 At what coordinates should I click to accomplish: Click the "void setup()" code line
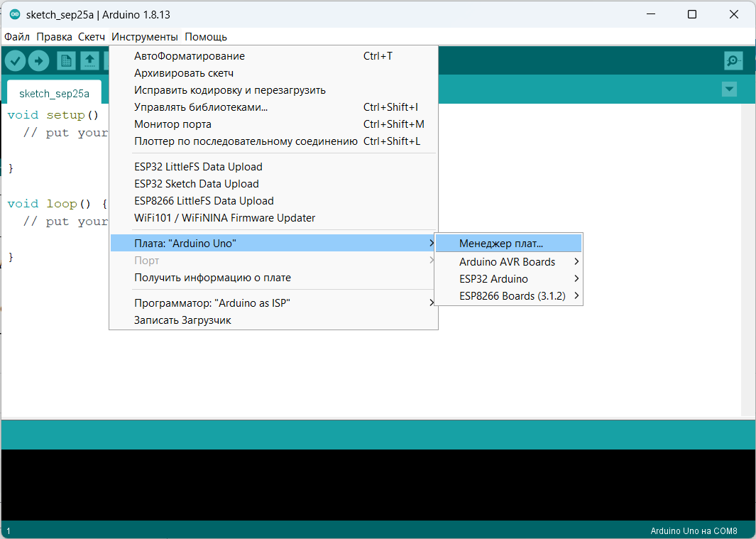tap(53, 115)
